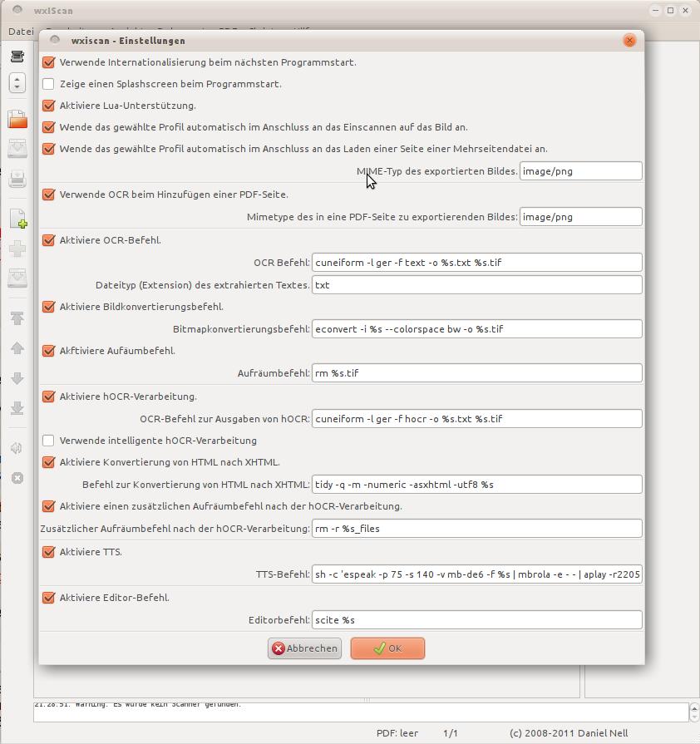The image size is (700, 744).
Task: Click the HTML nach XHTML tidy command field
Action: 477,485
